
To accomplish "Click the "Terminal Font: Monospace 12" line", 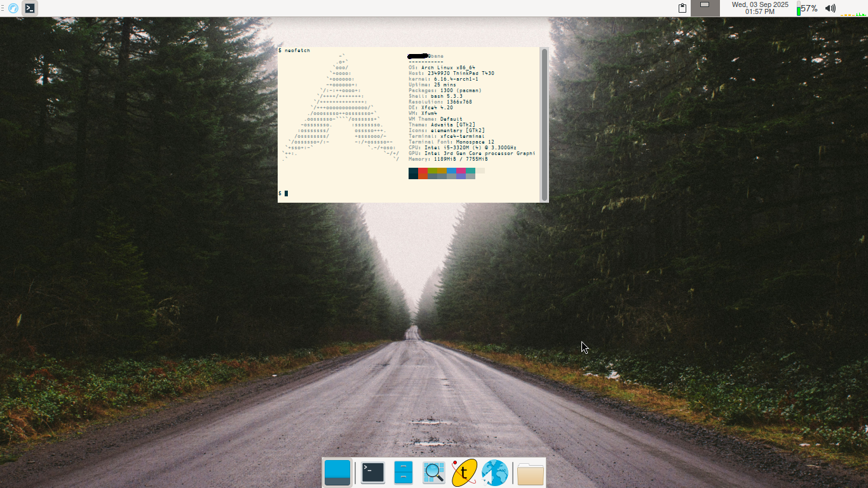I will (451, 142).
